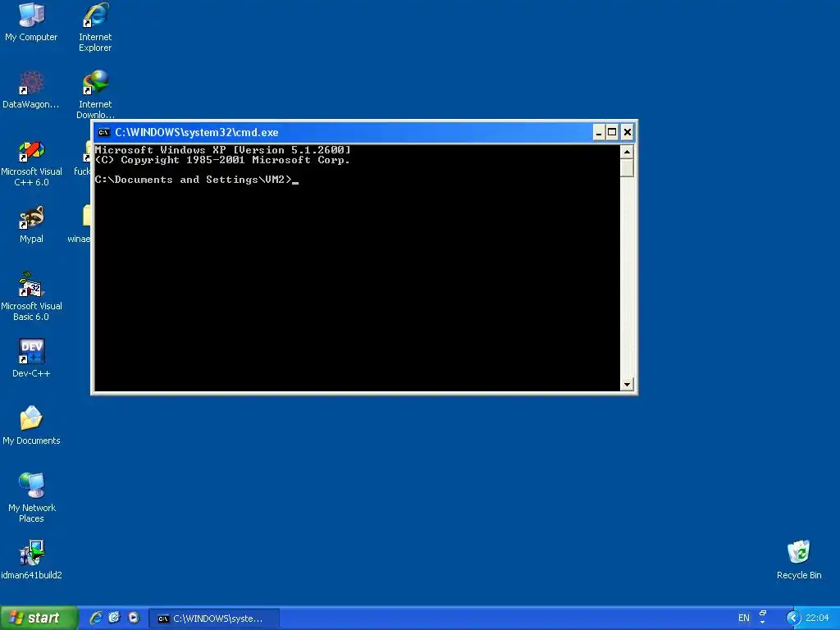This screenshot has width=840, height=630.
Task: Close the cmd.exe window
Action: (628, 132)
